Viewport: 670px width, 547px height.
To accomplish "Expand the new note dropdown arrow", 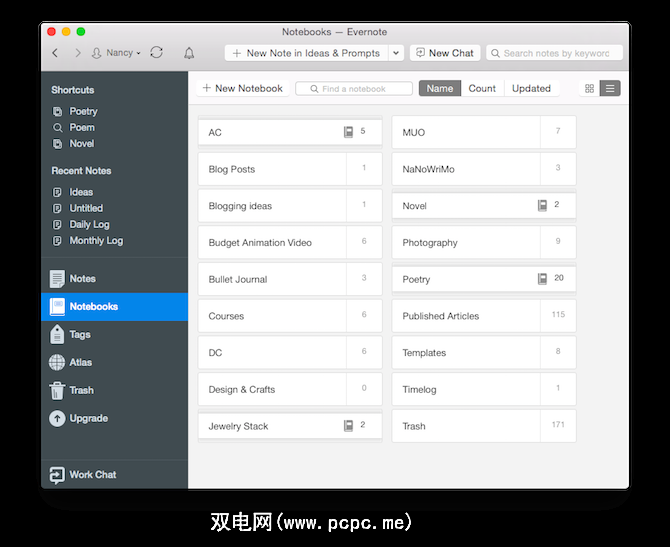I will coord(396,53).
